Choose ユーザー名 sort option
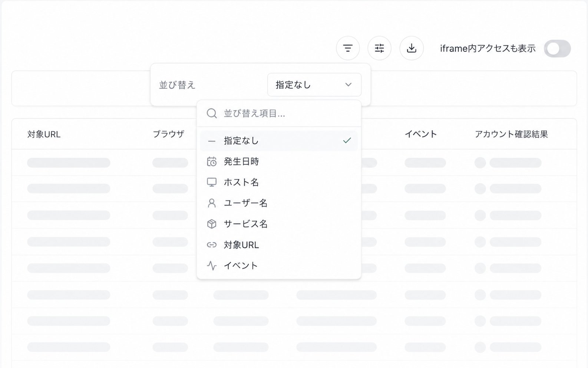Image resolution: width=588 pixels, height=368 pixels. [279, 203]
